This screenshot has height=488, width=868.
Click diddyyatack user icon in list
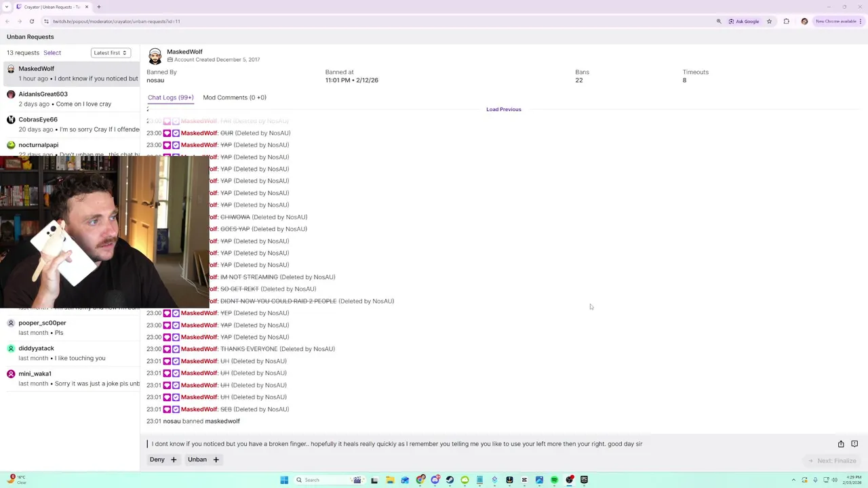click(11, 348)
